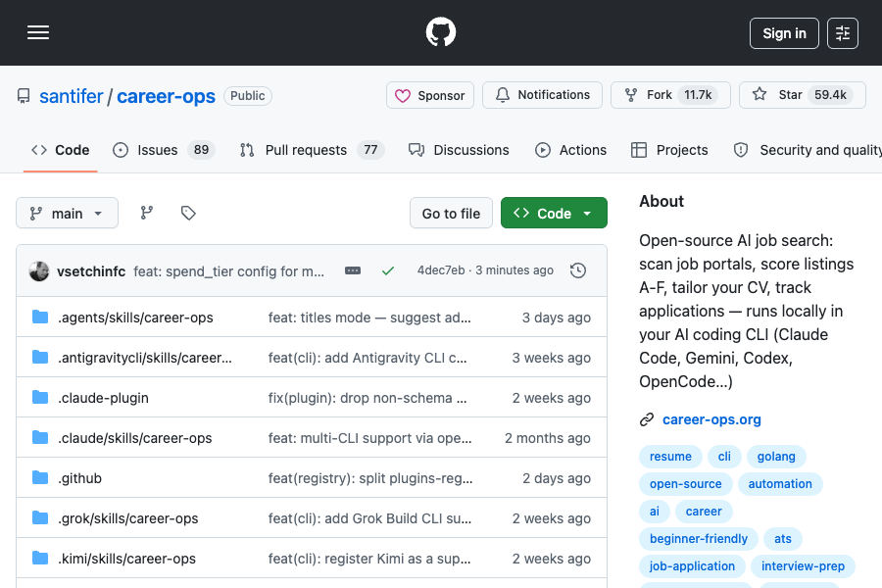Switch to the Code tab
The width and height of the screenshot is (882, 588).
pos(60,150)
